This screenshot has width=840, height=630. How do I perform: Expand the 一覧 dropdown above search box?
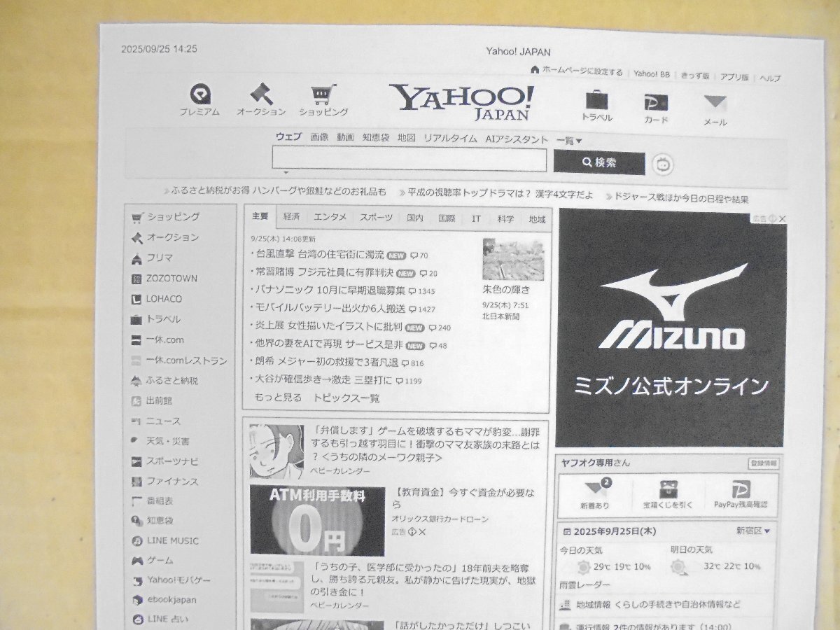(x=569, y=140)
